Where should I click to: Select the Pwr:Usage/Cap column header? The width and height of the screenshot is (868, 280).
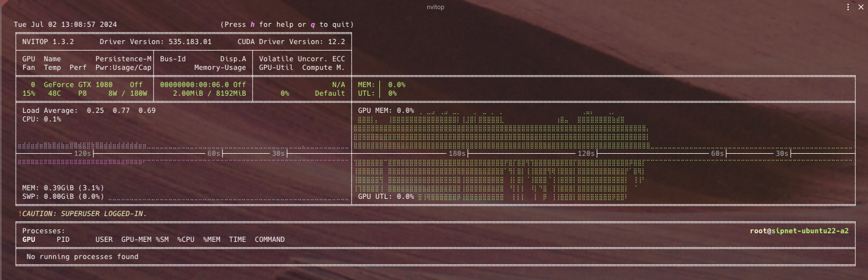[x=123, y=68]
